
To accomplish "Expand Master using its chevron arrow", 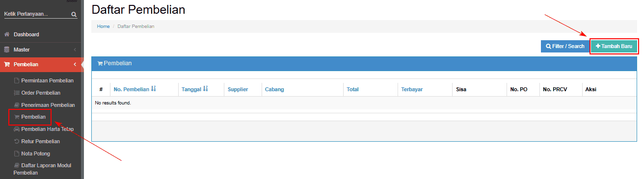I will (75, 50).
